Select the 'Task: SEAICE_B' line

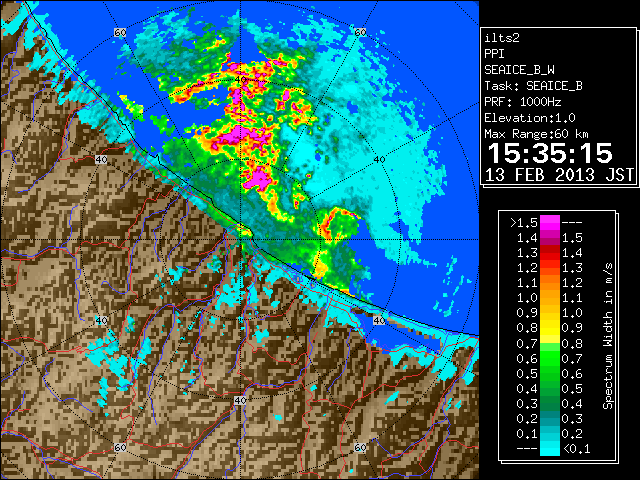[x=533, y=86]
